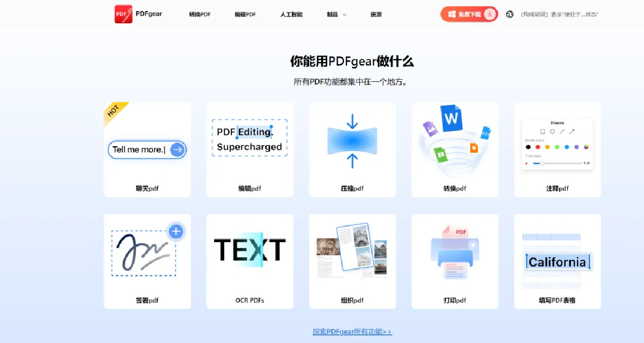Select the 压缩pdf label
The height and width of the screenshot is (343, 644).
pos(353,189)
